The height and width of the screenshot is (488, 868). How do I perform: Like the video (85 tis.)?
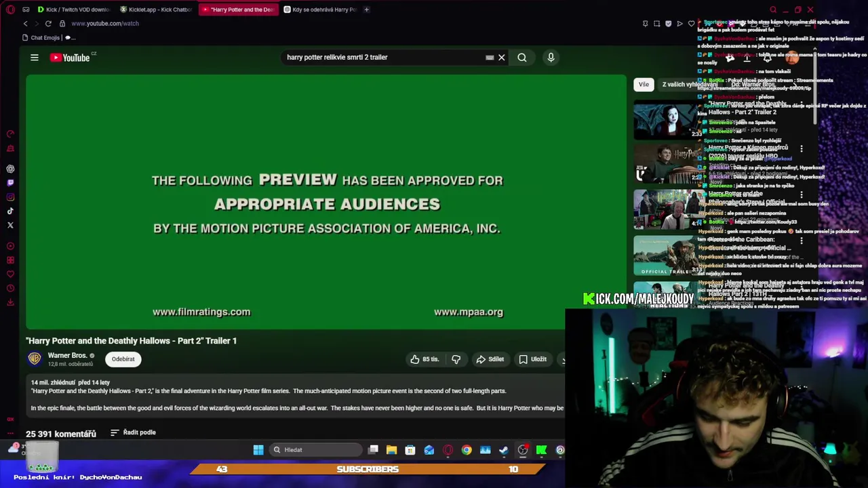pos(425,359)
